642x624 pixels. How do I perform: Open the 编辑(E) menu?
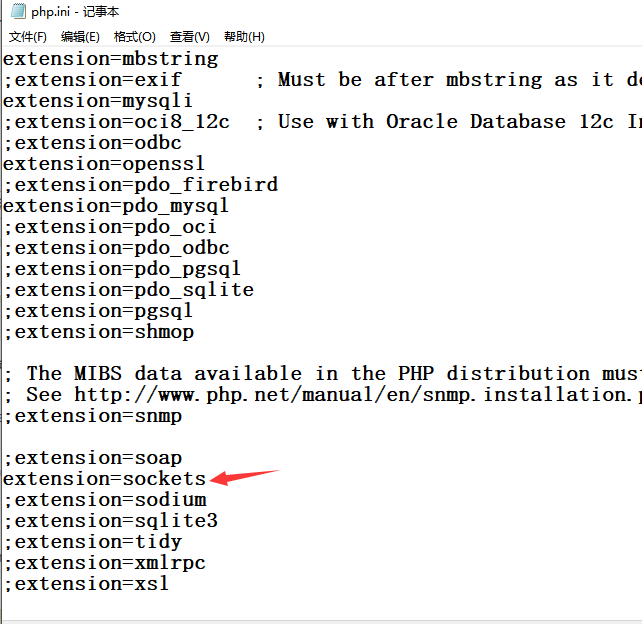point(80,37)
